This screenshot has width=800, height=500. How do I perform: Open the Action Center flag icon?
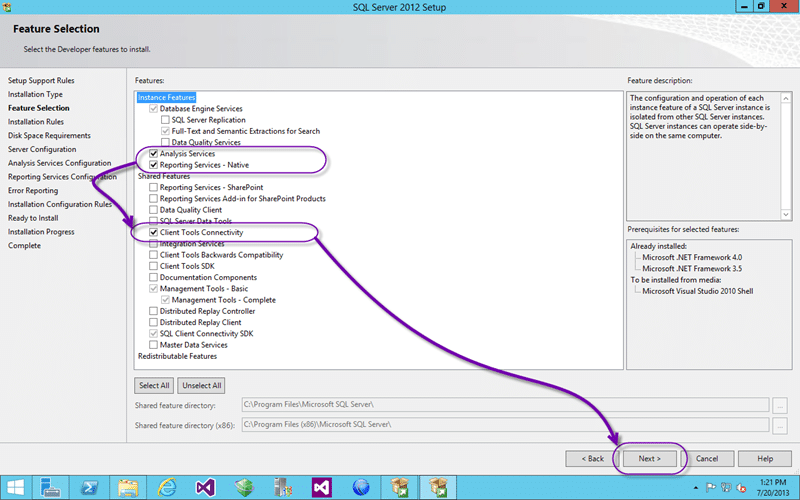click(x=711, y=488)
